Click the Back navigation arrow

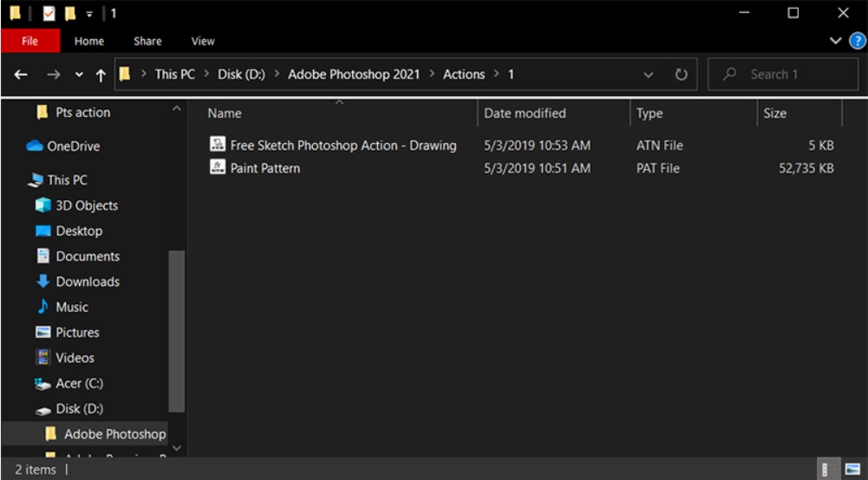21,75
